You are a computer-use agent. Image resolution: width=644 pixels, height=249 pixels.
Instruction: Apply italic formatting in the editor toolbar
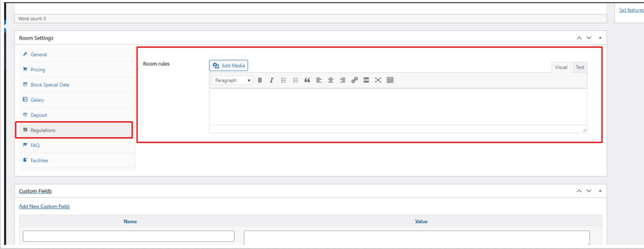click(271, 81)
